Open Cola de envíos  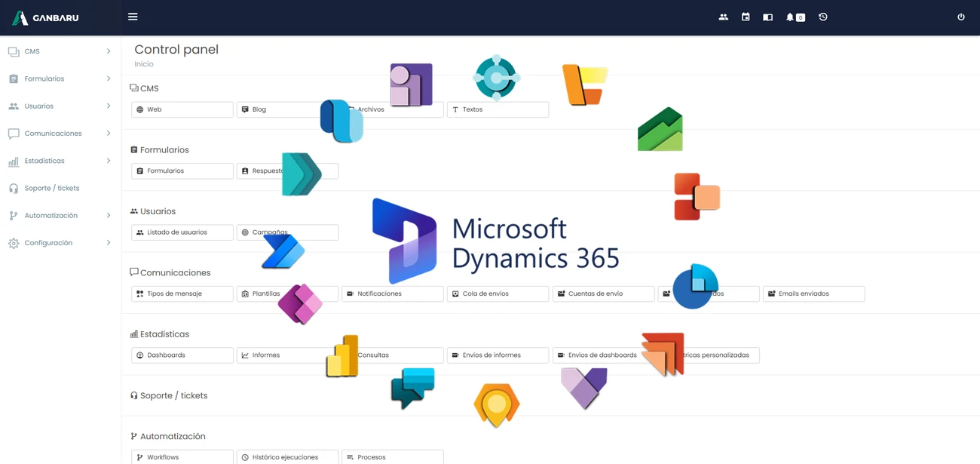tap(498, 293)
